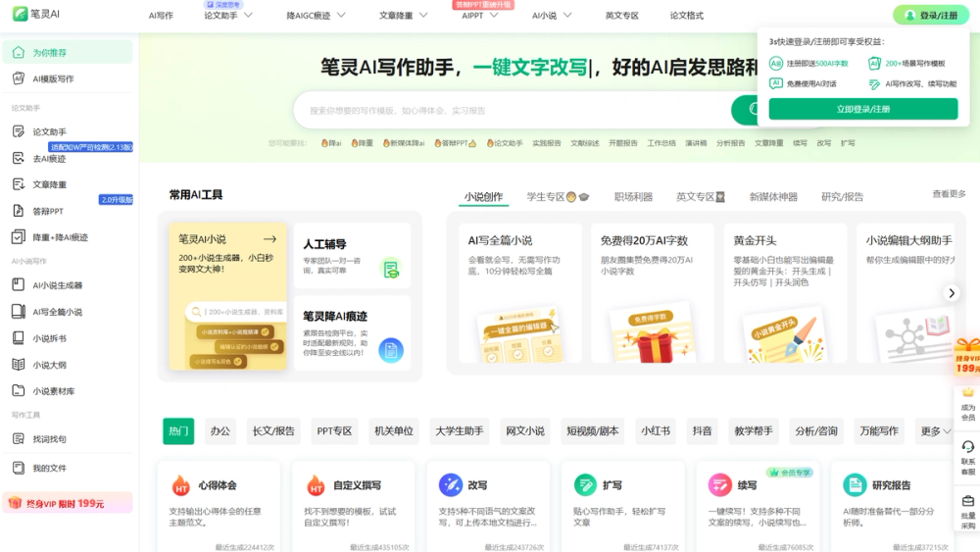The width and height of the screenshot is (980, 552).
Task: Click the AI写全篇小说 sidebar icon
Action: (x=19, y=312)
